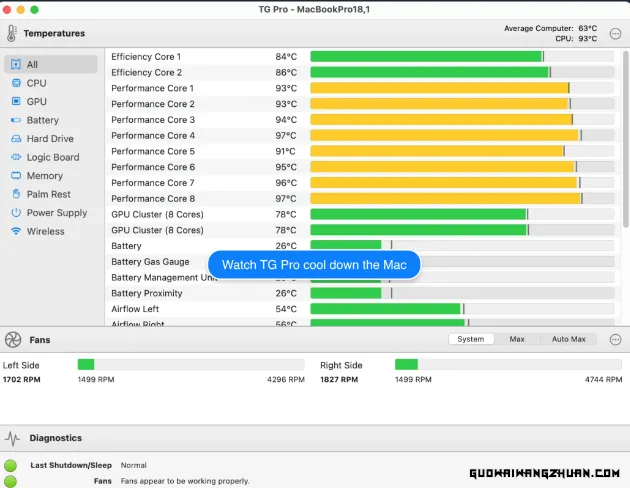Click the 94°C value for Performance Core 3
This screenshot has width=630, height=488.
click(286, 120)
